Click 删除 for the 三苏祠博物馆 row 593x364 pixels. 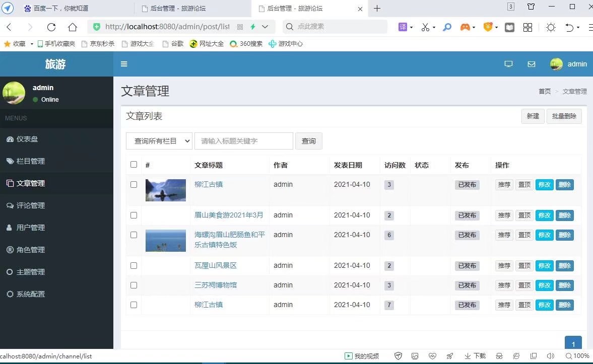(x=565, y=285)
